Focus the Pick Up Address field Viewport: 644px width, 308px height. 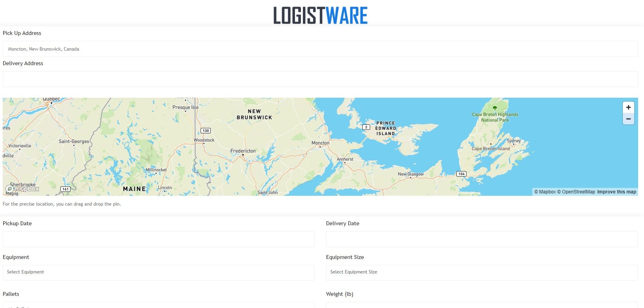coord(320,49)
